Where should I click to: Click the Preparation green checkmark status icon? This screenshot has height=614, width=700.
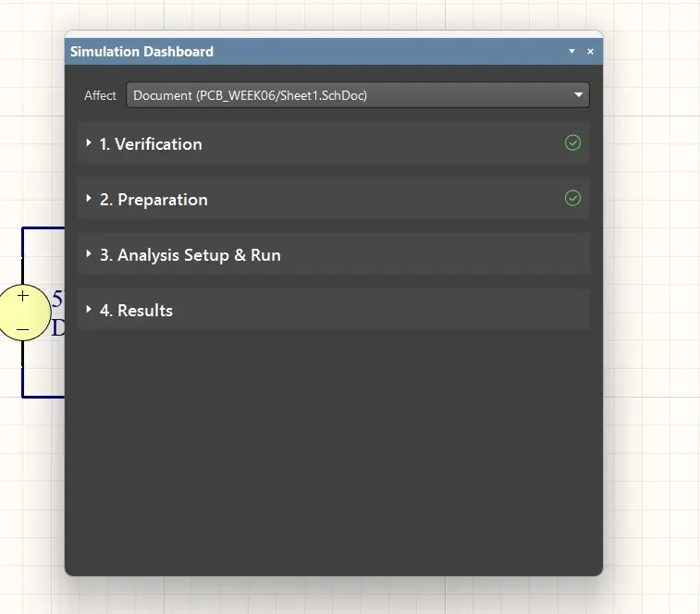[572, 199]
